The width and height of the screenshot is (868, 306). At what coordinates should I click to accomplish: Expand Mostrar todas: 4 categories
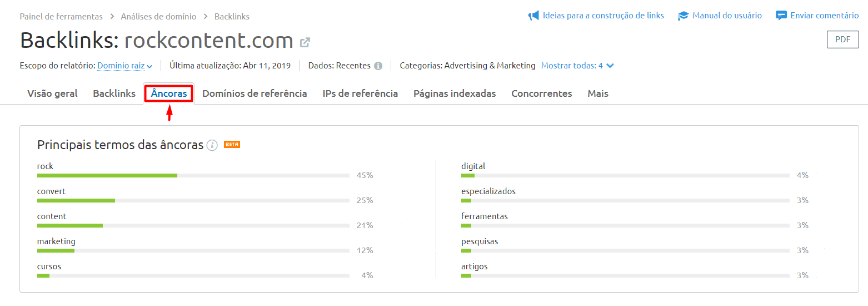coord(577,66)
